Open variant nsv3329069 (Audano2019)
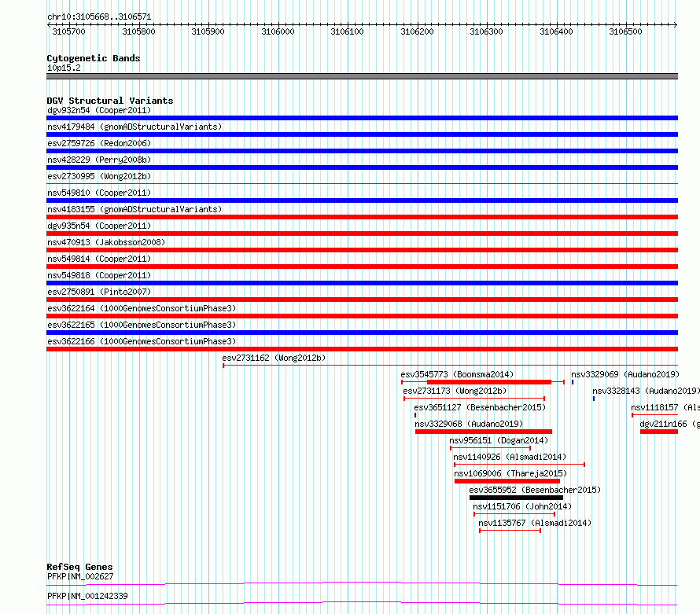This screenshot has width=700, height=614. pyautogui.click(x=625, y=374)
